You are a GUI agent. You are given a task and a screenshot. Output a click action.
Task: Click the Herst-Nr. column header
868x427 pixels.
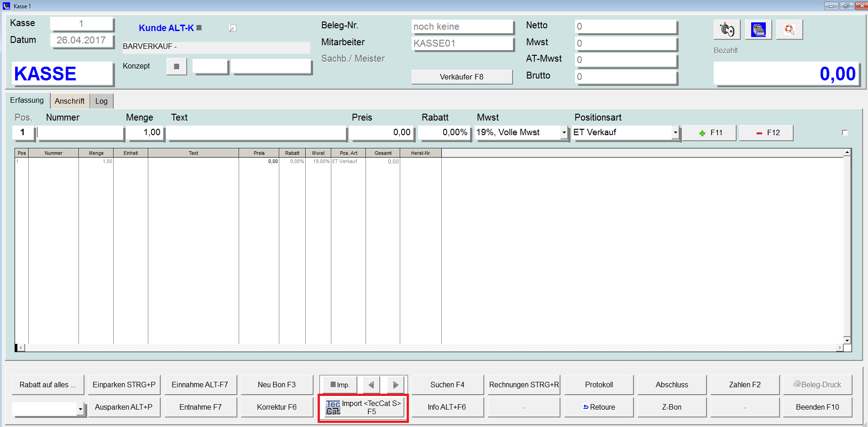click(x=421, y=153)
